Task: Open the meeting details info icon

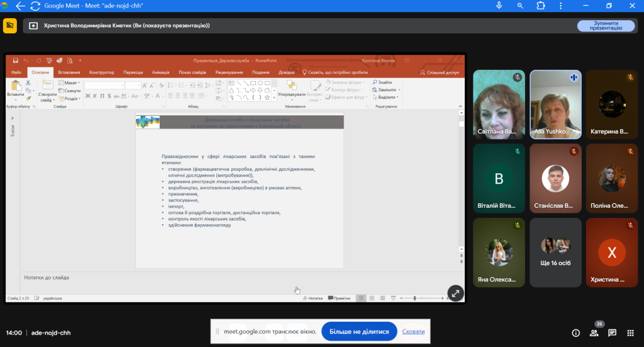Action: pos(575,333)
